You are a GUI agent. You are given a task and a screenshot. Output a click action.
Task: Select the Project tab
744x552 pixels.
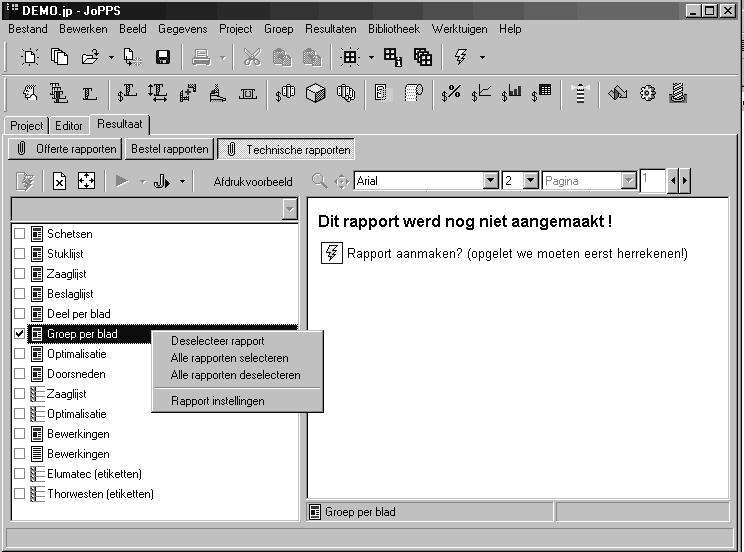point(27,126)
